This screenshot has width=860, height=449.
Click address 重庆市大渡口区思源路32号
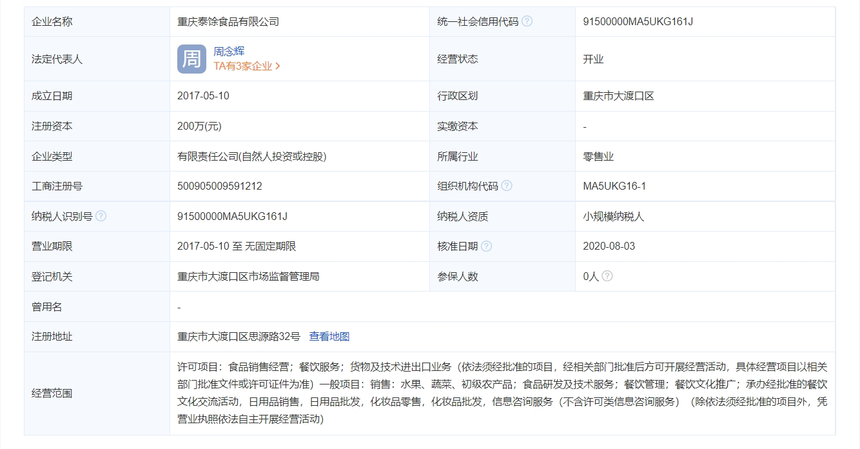pos(239,337)
